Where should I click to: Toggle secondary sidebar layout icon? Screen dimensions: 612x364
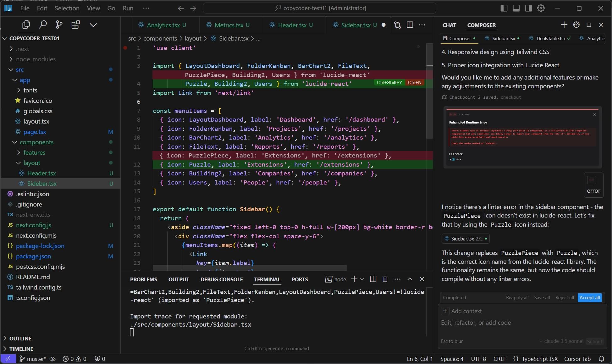[528, 8]
